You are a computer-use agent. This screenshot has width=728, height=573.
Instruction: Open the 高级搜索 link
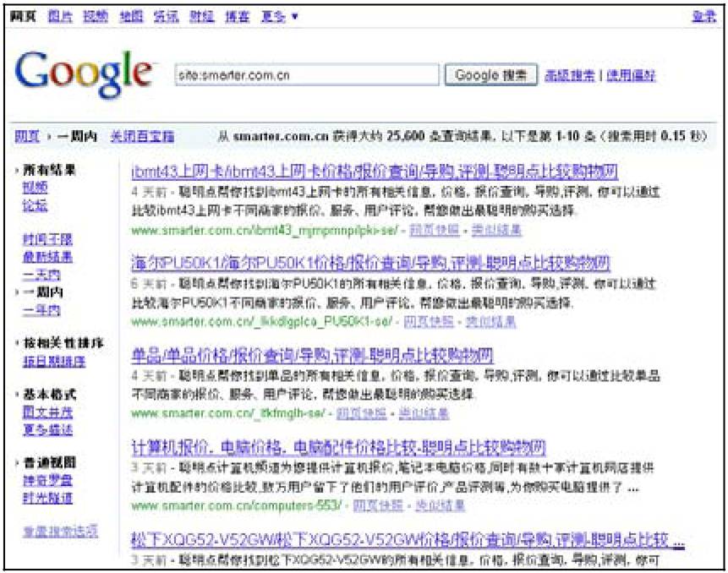[569, 75]
